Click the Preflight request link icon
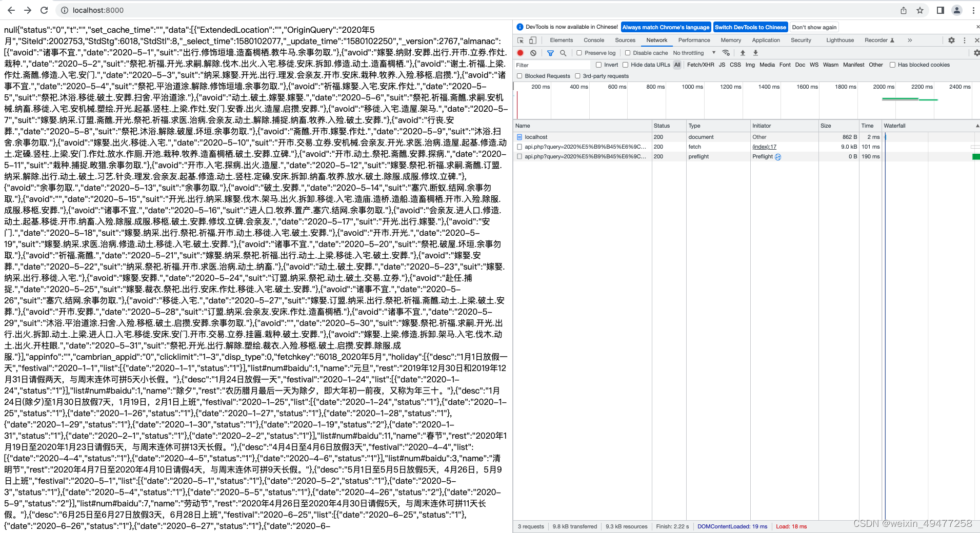Image resolution: width=980 pixels, height=533 pixels. (778, 157)
